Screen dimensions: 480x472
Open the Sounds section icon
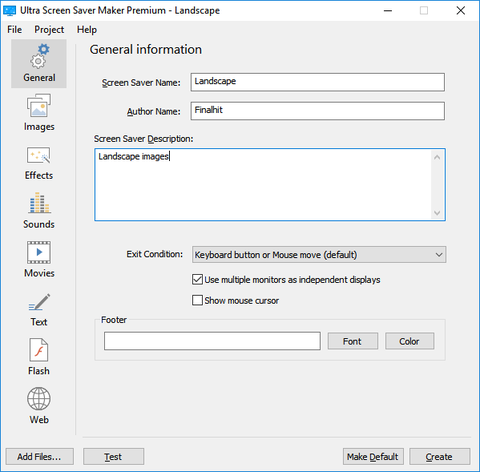click(39, 202)
